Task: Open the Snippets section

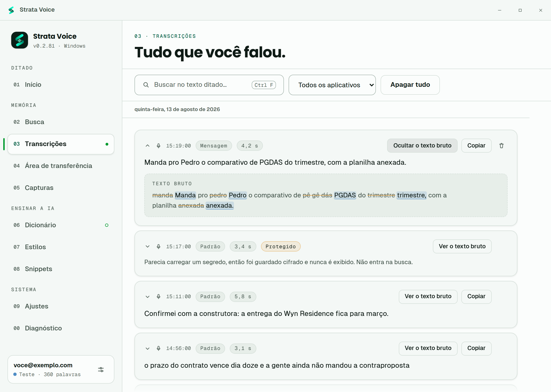Action: (61, 269)
